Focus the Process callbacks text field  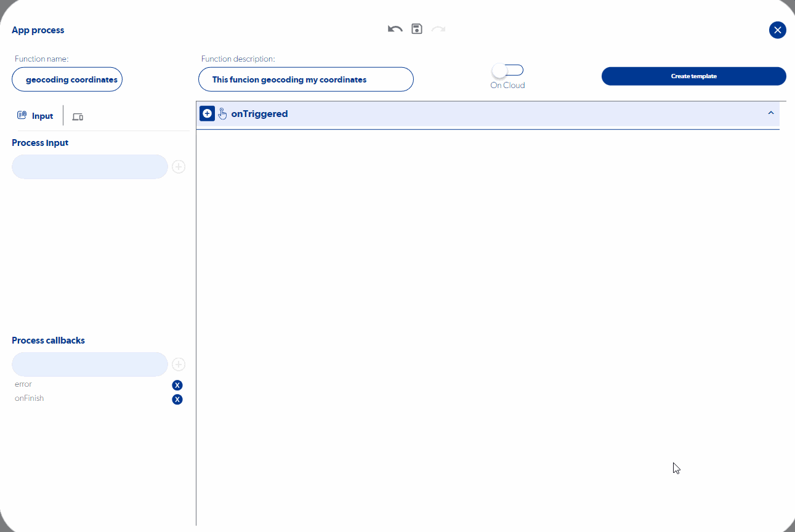(90, 365)
